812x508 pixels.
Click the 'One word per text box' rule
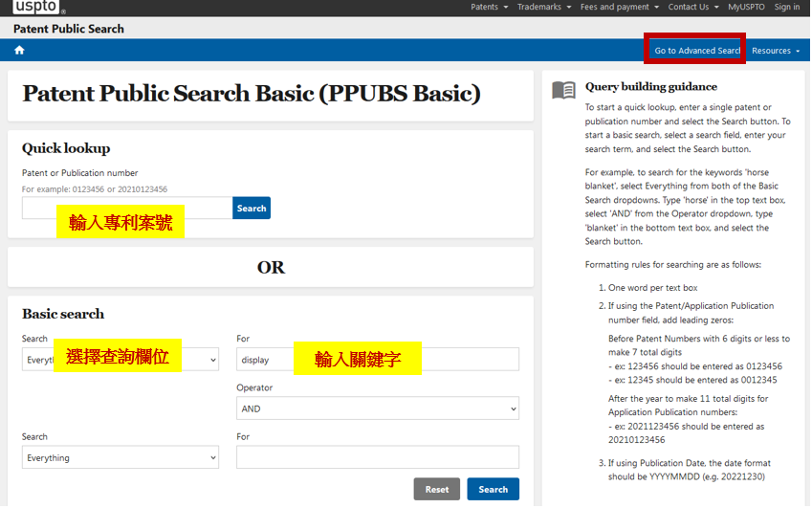[x=652, y=288]
